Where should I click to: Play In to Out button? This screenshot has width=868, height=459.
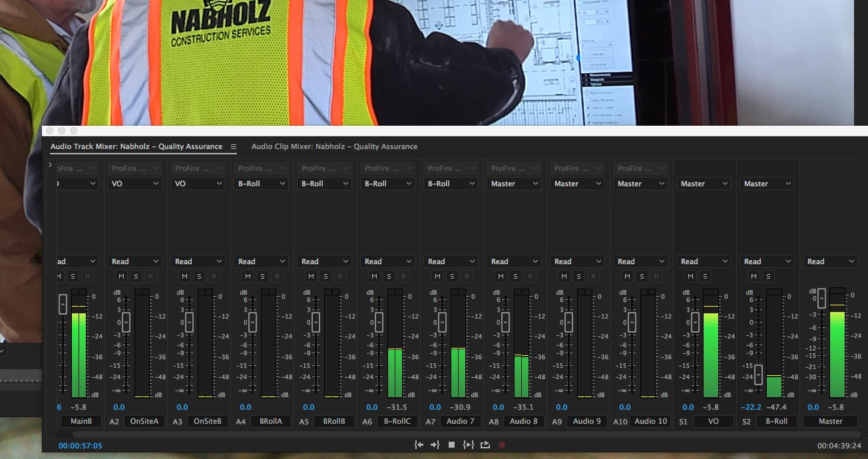(468, 445)
